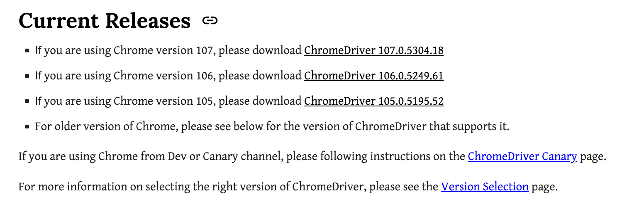Go to the Version Selection page link

[x=485, y=187]
